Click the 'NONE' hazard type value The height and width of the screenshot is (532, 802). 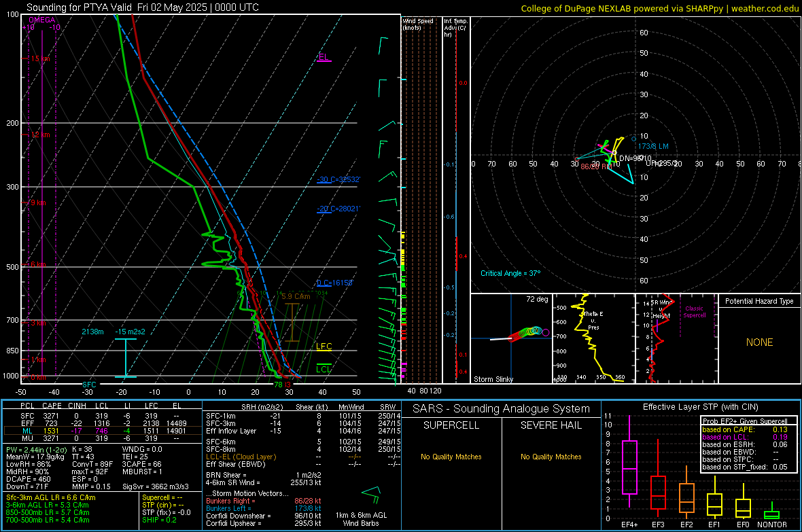[759, 342]
